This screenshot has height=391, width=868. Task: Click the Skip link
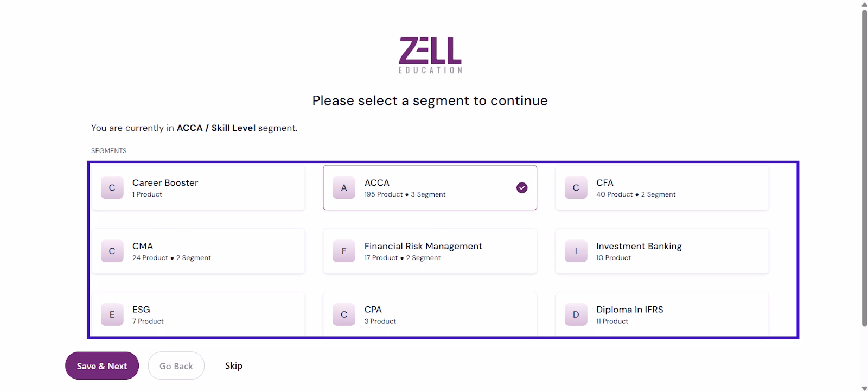click(234, 366)
